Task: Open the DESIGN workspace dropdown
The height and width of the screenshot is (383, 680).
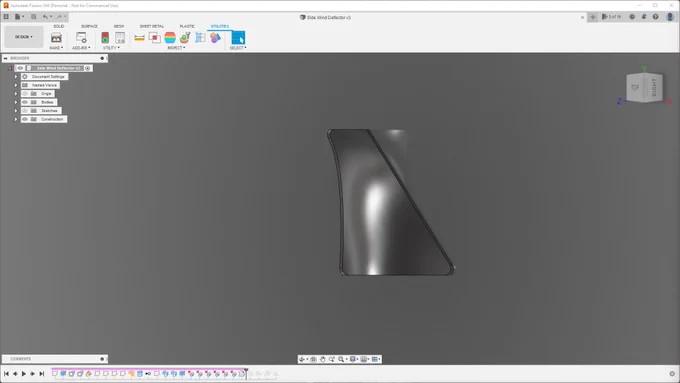Action: pos(24,37)
